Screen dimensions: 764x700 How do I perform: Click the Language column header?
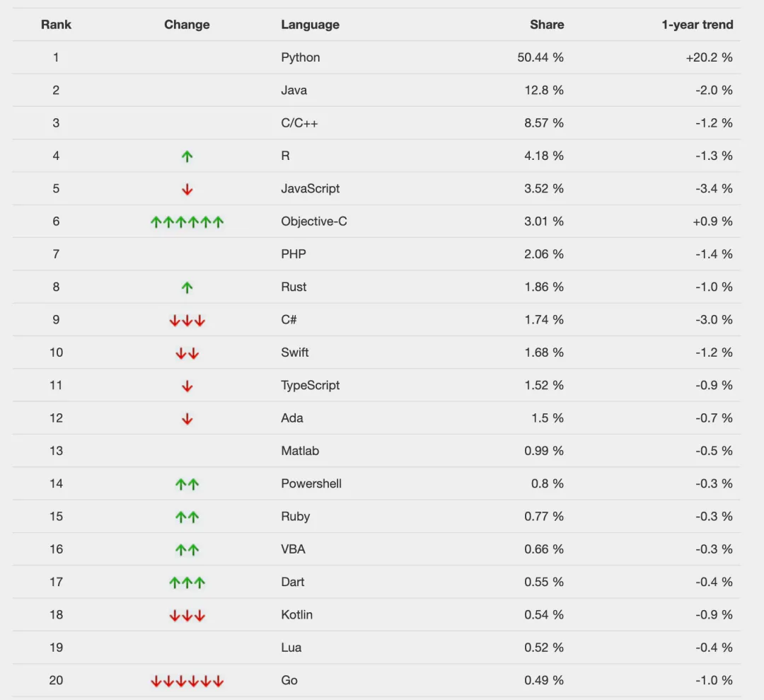pyautogui.click(x=311, y=24)
